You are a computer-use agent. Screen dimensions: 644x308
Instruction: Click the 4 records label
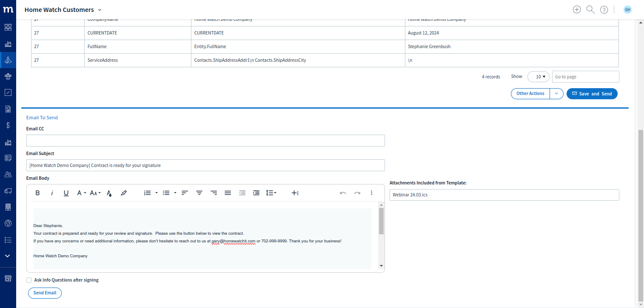point(491,77)
